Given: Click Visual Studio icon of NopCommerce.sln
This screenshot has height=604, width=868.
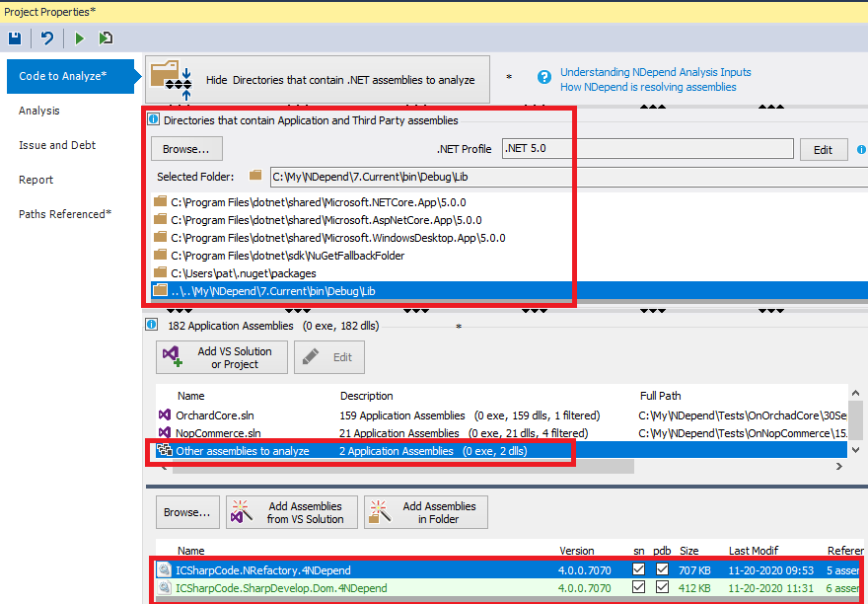Looking at the screenshot, I should pos(165,432).
